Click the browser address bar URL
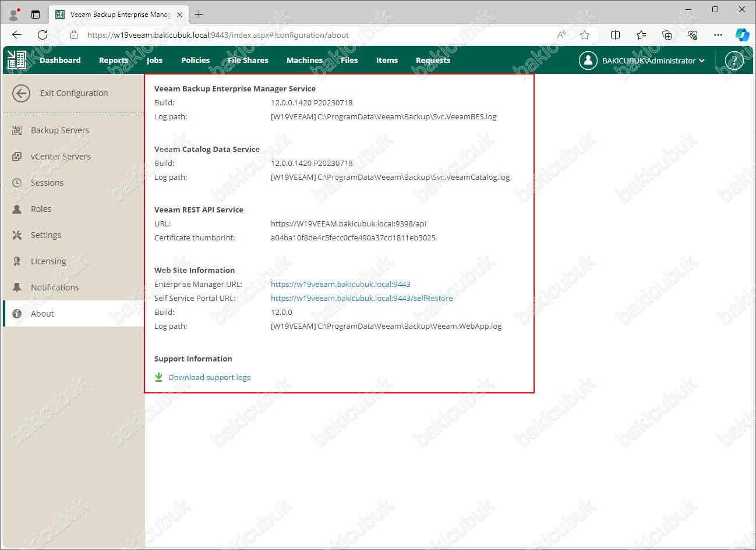The height and width of the screenshot is (550, 756). (x=218, y=35)
